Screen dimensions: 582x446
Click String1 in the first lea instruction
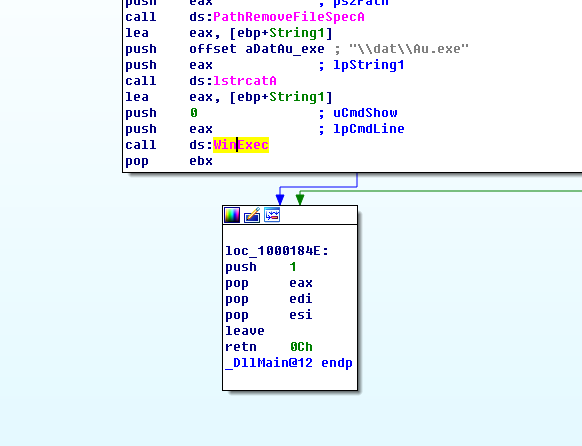pyautogui.click(x=297, y=33)
